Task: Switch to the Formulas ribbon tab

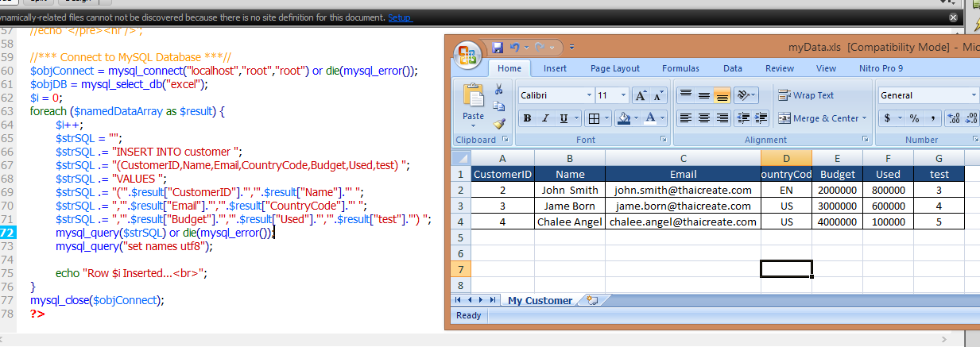Action: pyautogui.click(x=680, y=68)
